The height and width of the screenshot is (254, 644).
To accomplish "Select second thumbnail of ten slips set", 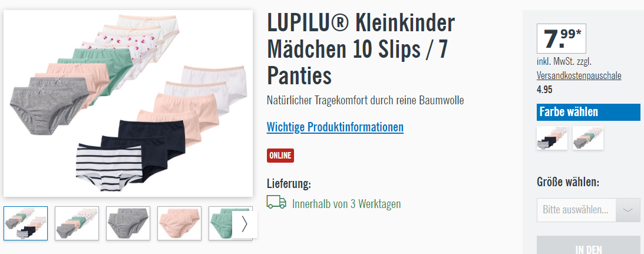I will (x=77, y=223).
